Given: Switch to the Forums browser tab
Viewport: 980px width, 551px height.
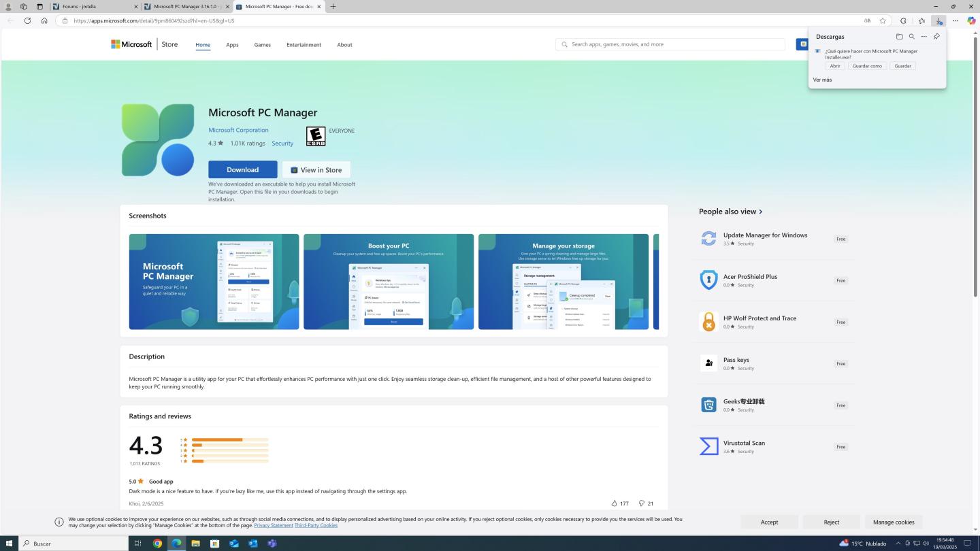Looking at the screenshot, I should pyautogui.click(x=95, y=7).
